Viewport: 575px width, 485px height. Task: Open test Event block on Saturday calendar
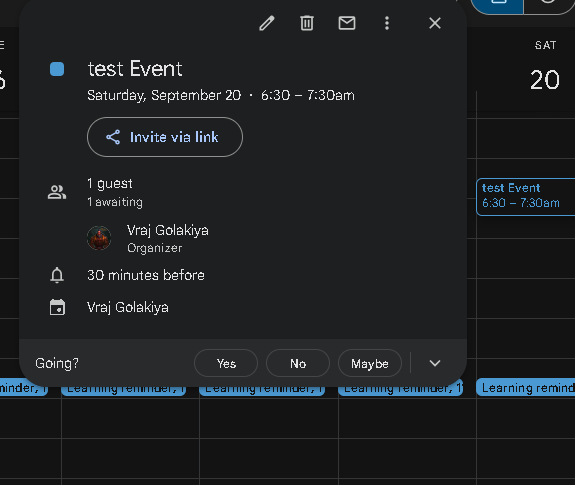[525, 197]
